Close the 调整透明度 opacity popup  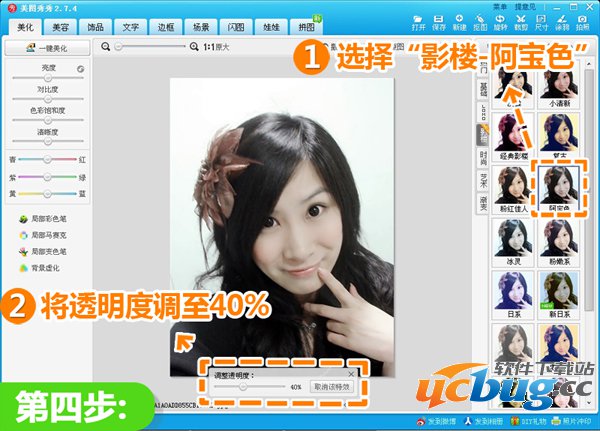[351, 373]
